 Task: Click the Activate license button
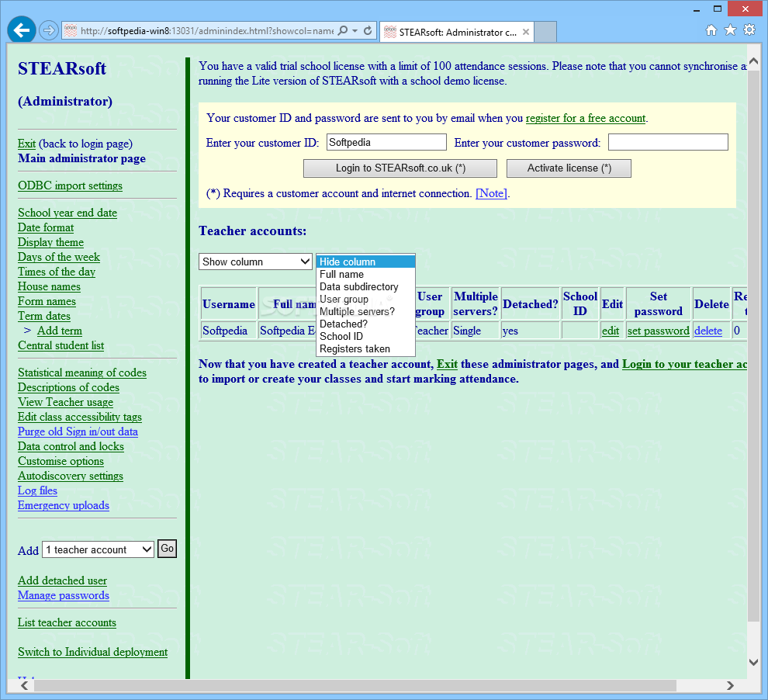pyautogui.click(x=569, y=168)
